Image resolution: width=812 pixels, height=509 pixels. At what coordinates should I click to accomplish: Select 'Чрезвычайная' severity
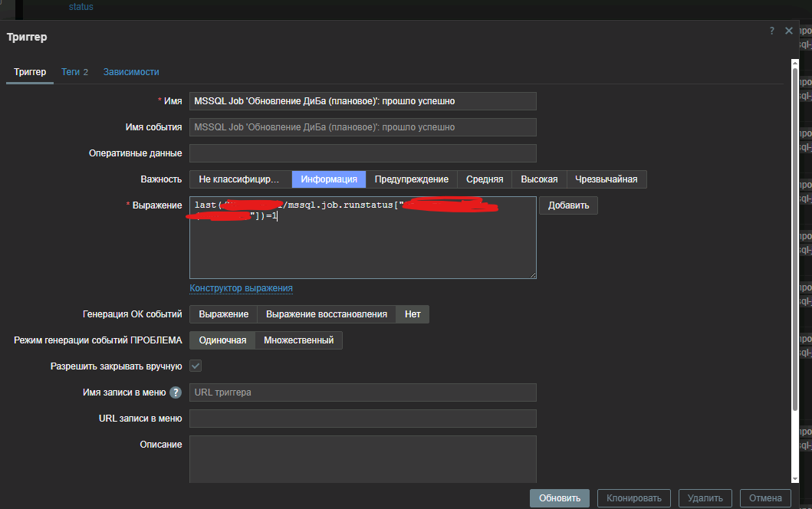607,179
